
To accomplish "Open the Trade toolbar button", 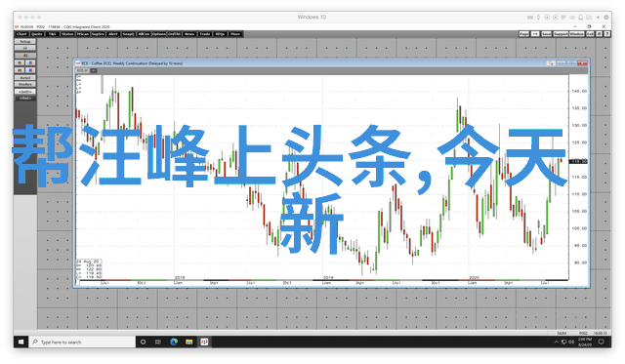I will (205, 34).
